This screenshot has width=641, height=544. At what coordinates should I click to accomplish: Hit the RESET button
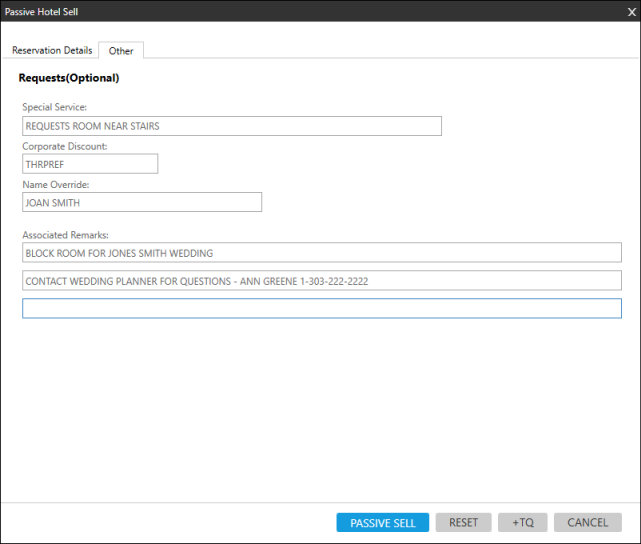tap(463, 522)
